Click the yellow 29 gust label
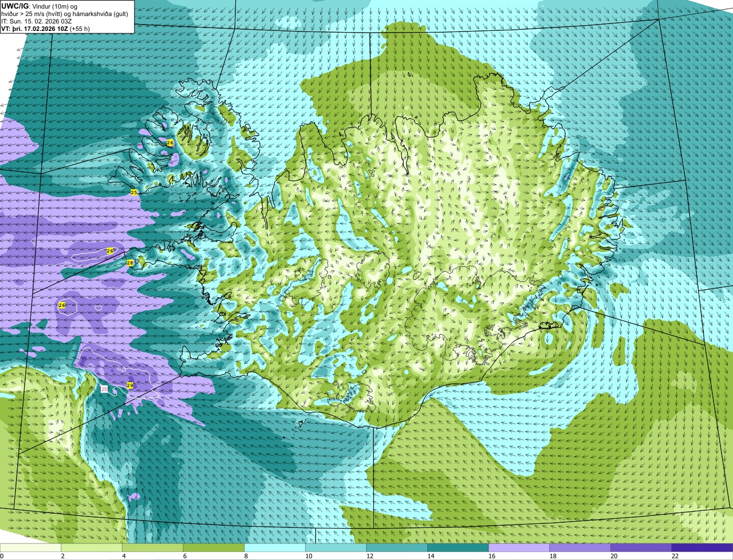Image resolution: width=733 pixels, height=560 pixels. click(130, 385)
